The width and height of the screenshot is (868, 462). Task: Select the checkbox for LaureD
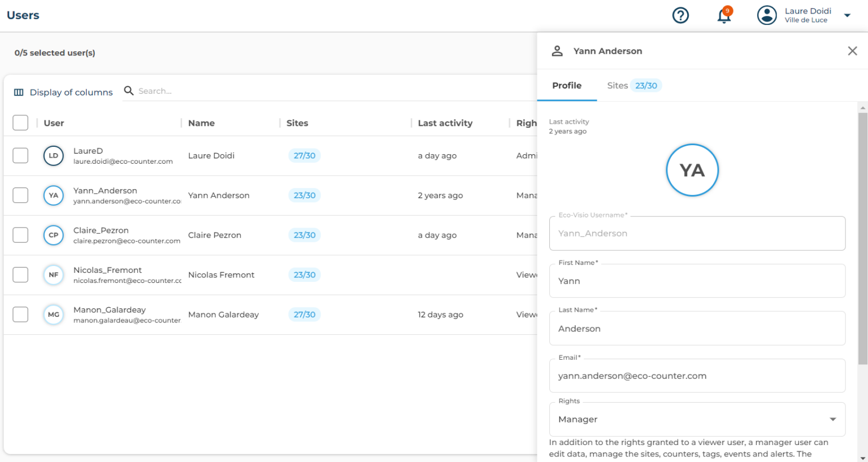[20, 155]
